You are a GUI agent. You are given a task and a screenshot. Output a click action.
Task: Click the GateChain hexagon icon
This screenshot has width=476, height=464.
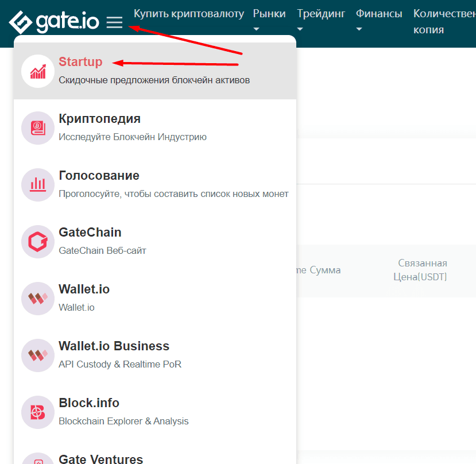click(38, 242)
